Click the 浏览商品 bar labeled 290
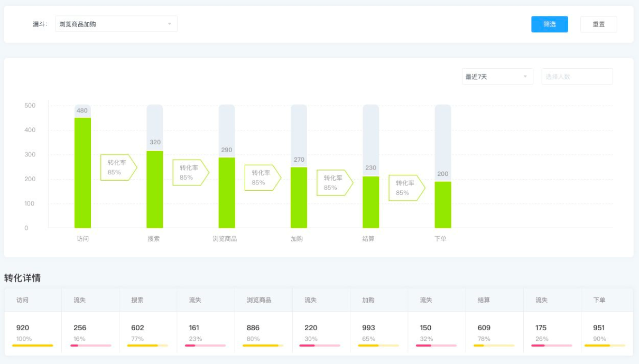 227,193
